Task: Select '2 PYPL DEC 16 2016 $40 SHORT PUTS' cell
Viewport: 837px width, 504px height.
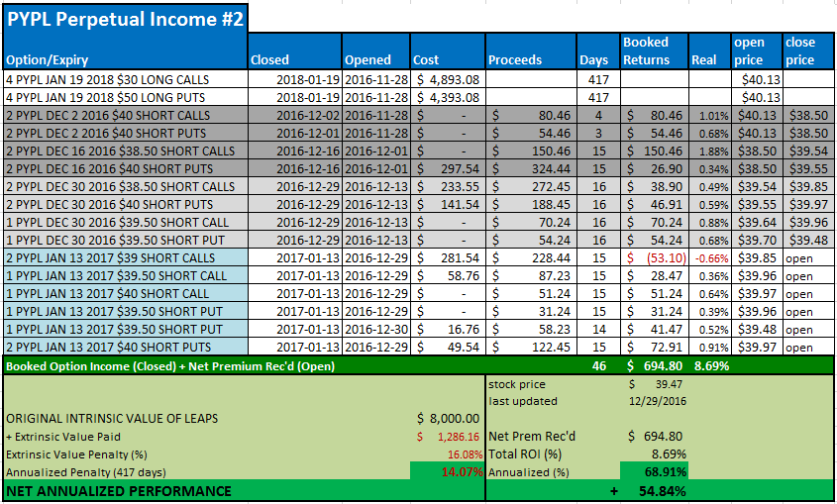Action: [125, 168]
